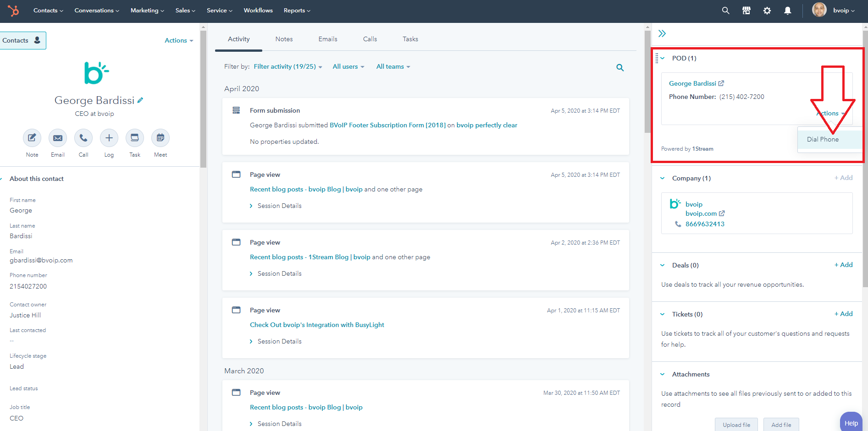This screenshot has height=431, width=868.
Task: Choose Dial Phone from the Actions menu
Action: [x=830, y=139]
